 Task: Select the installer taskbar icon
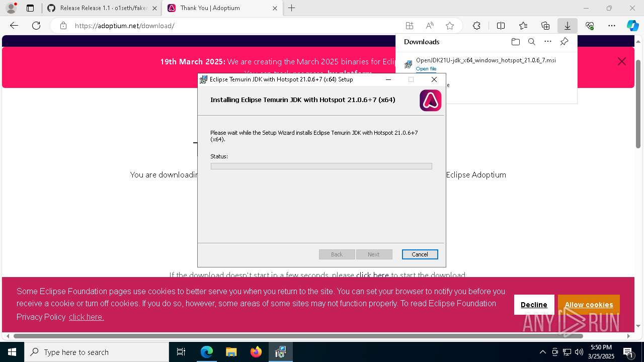click(280, 352)
